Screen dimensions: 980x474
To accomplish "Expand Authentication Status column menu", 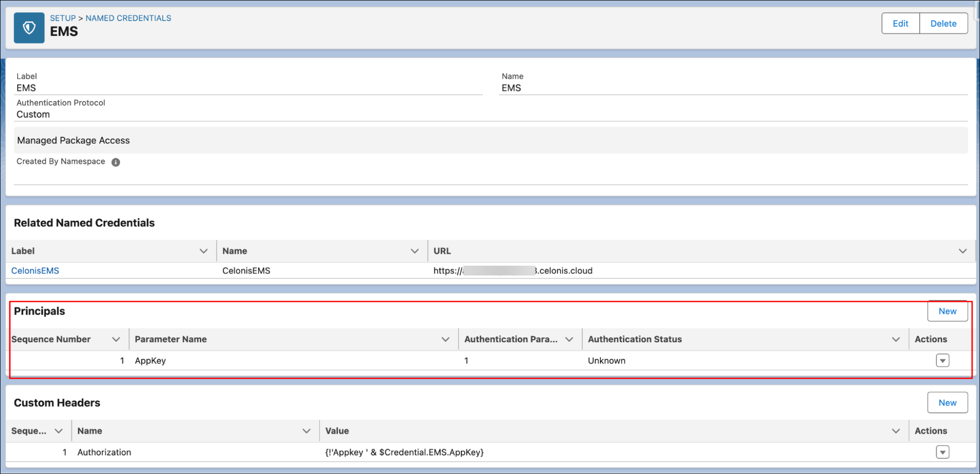I will point(896,339).
